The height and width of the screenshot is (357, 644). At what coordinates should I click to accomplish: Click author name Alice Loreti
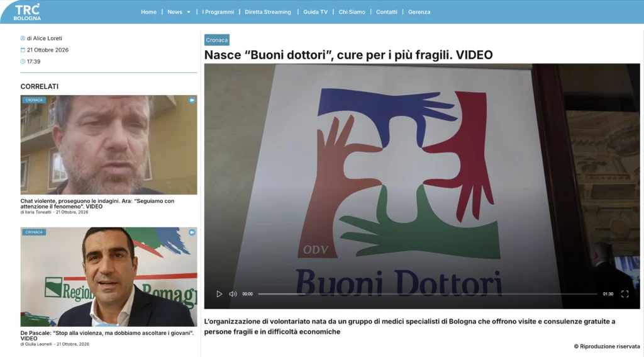click(47, 38)
